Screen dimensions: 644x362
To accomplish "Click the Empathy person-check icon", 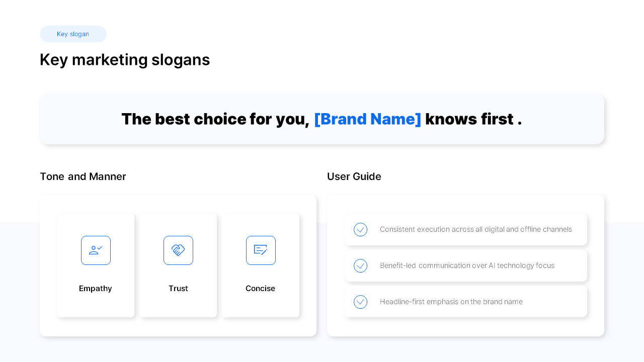I will 96,250.
